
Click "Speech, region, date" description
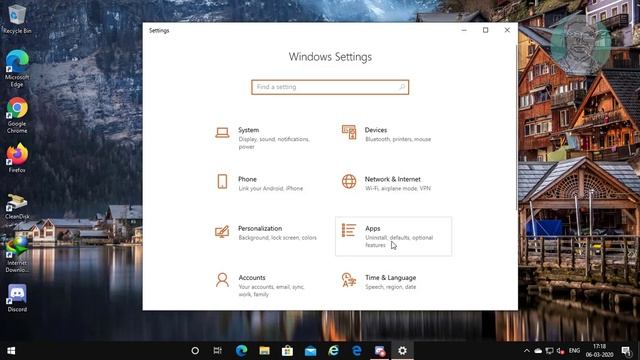(391, 287)
